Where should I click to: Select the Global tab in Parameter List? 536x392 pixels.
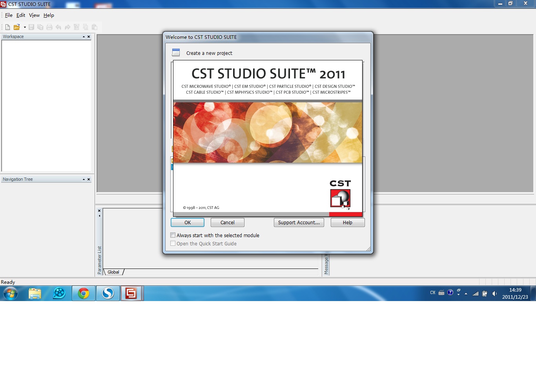pyautogui.click(x=113, y=272)
